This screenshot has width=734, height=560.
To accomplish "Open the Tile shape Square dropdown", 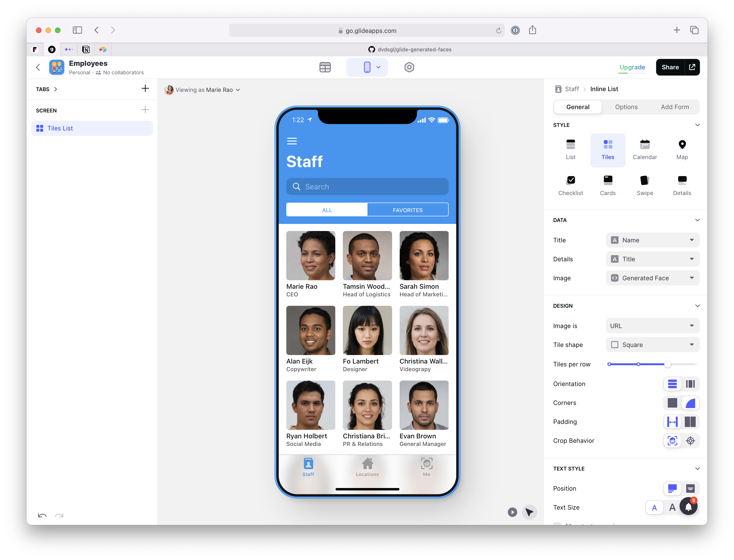I will (652, 345).
